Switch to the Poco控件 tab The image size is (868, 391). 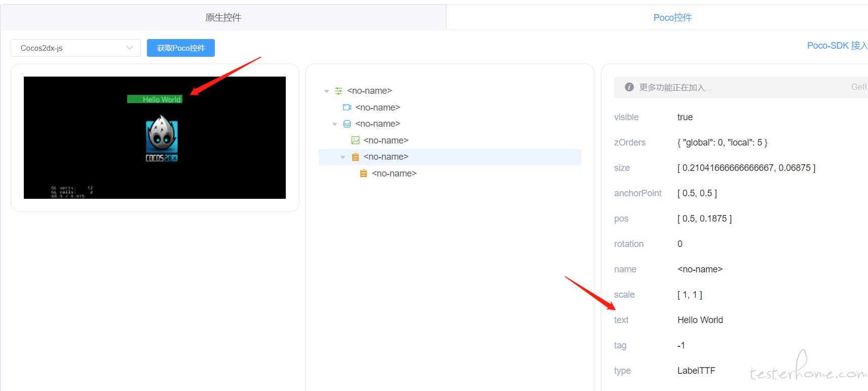(672, 18)
